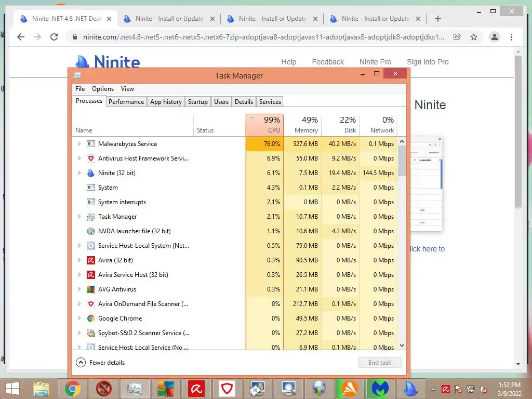Screen dimensions: 532x399
Task: Open a new Chrome tab with plus
Action: tap(437, 19)
